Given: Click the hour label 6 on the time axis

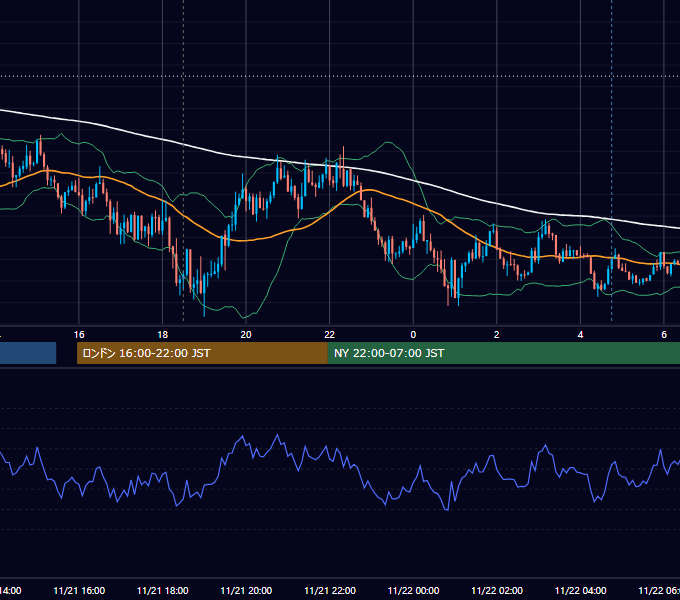Looking at the screenshot, I should [664, 334].
